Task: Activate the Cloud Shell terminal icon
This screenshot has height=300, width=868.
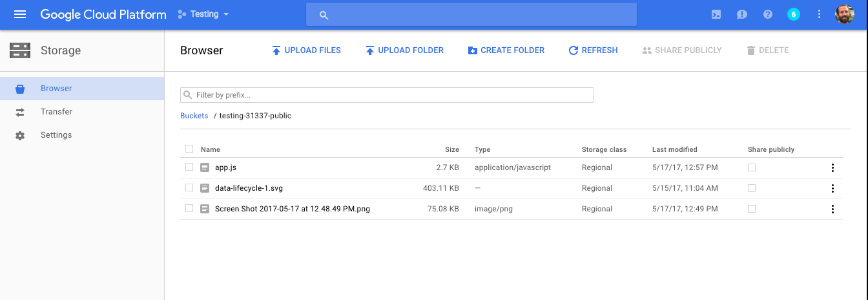Action: tap(716, 14)
